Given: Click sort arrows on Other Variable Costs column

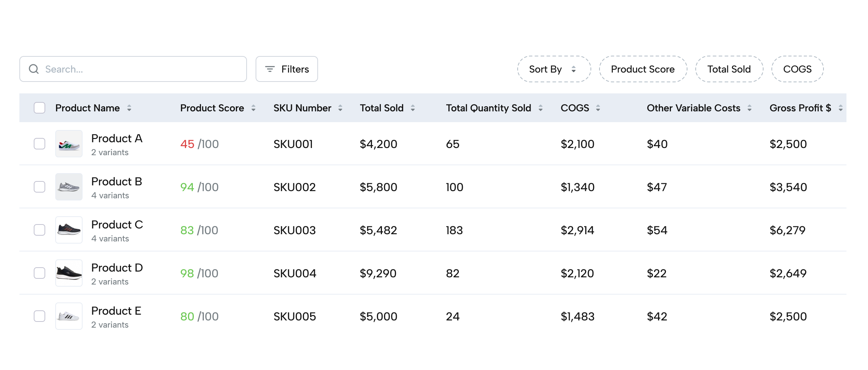Looking at the screenshot, I should coord(749,108).
